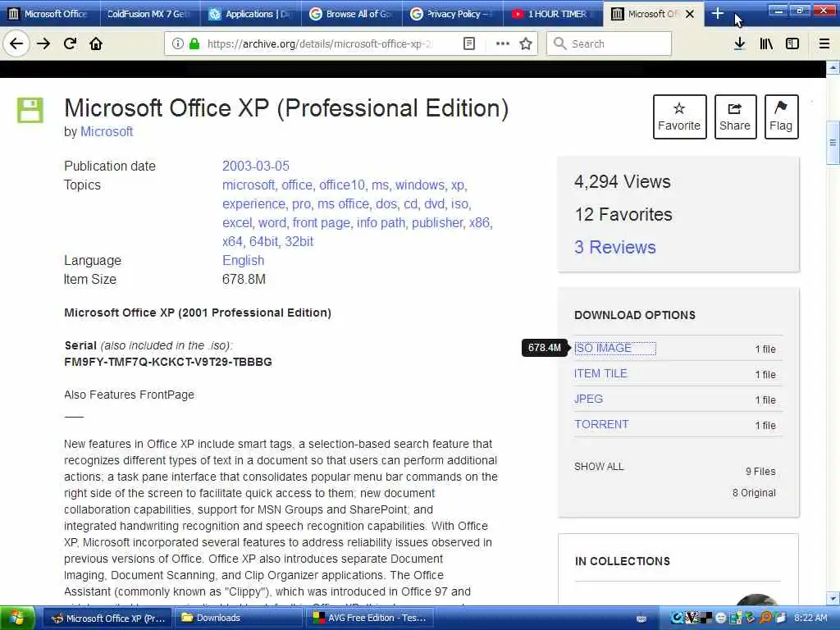Open page actions three-dot menu
The height and width of the screenshot is (630, 840).
503,44
